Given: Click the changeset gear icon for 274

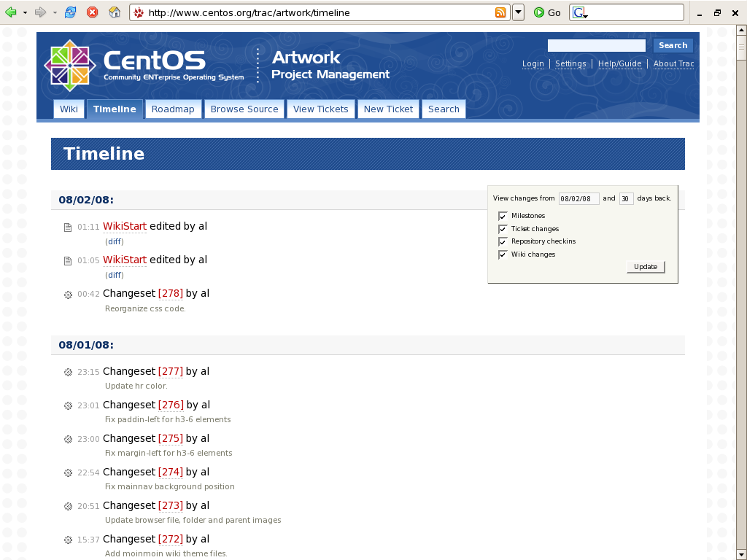Looking at the screenshot, I should point(68,472).
